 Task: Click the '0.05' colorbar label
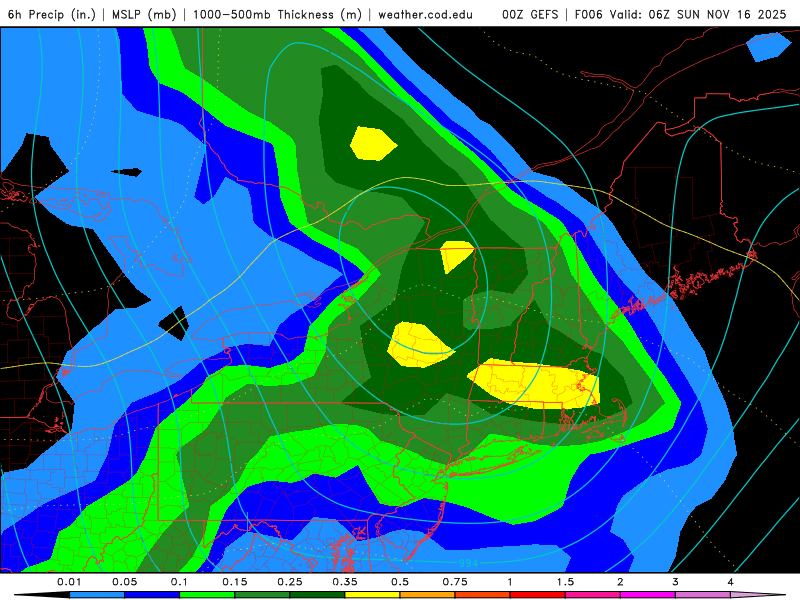(124, 582)
